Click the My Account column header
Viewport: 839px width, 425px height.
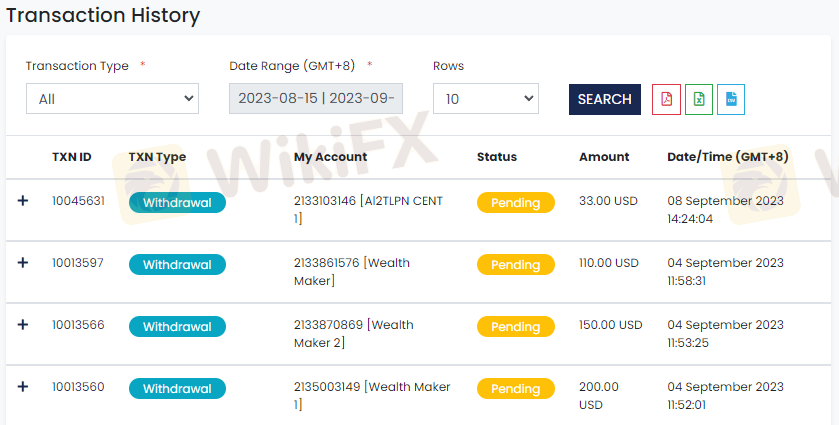coord(330,157)
